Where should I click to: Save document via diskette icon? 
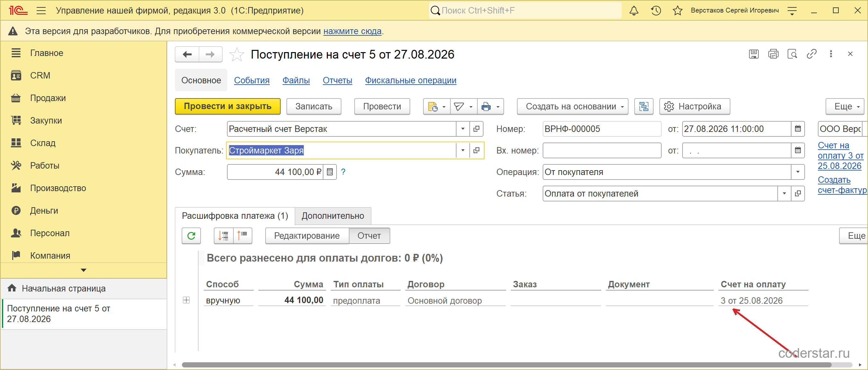pos(754,54)
